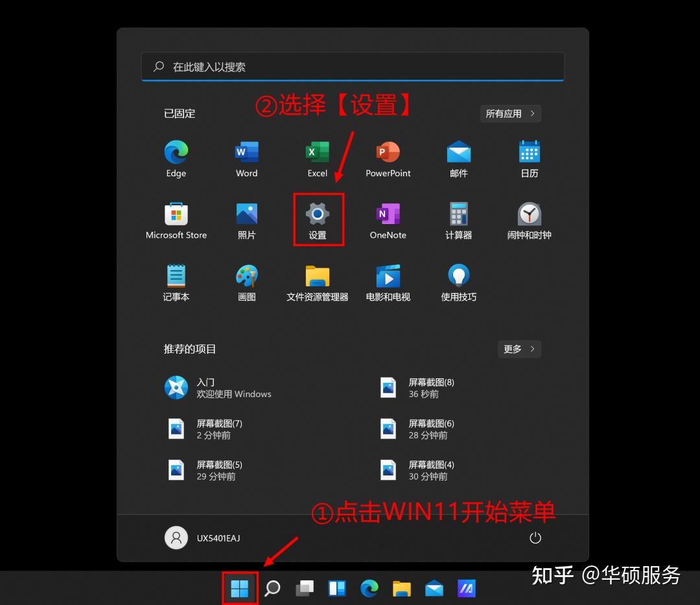Open recommended 入门 welcome item
The width and height of the screenshot is (700, 605).
coord(218,388)
